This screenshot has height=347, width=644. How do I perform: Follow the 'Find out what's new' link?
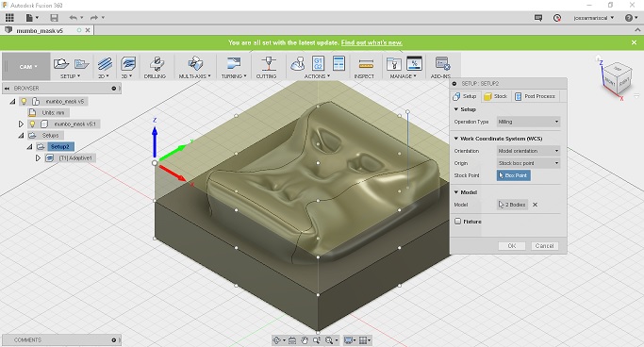tap(372, 42)
